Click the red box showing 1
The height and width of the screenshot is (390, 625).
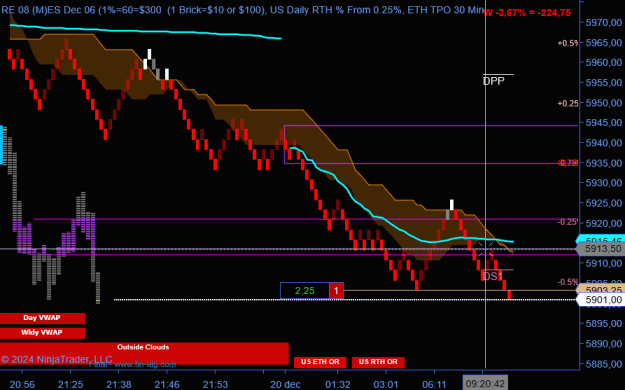coord(336,291)
